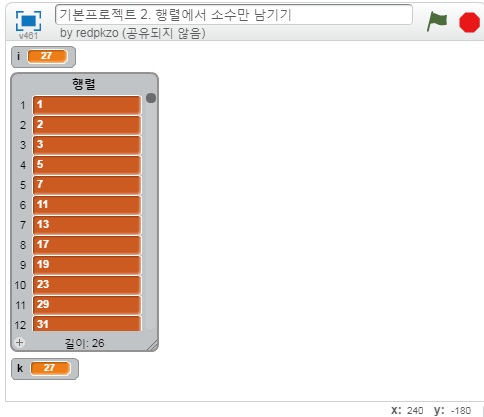This screenshot has width=484, height=417.
Task: Click list item with value 31
Action: click(87, 323)
